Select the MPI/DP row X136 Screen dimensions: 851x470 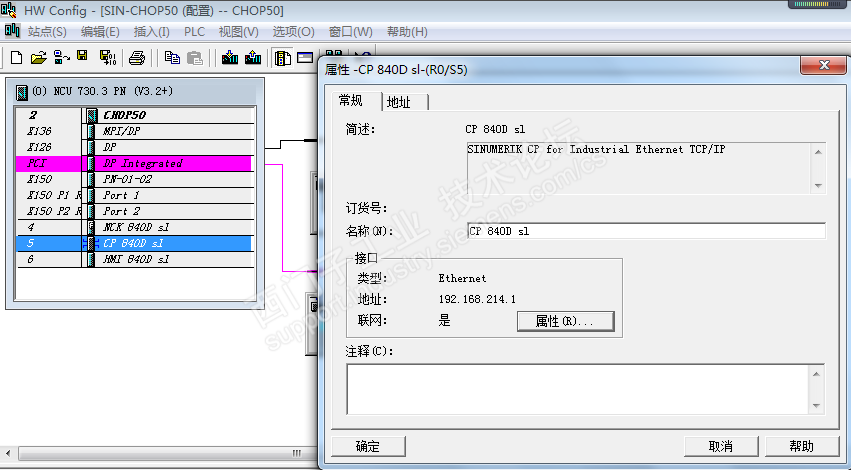tap(135, 131)
